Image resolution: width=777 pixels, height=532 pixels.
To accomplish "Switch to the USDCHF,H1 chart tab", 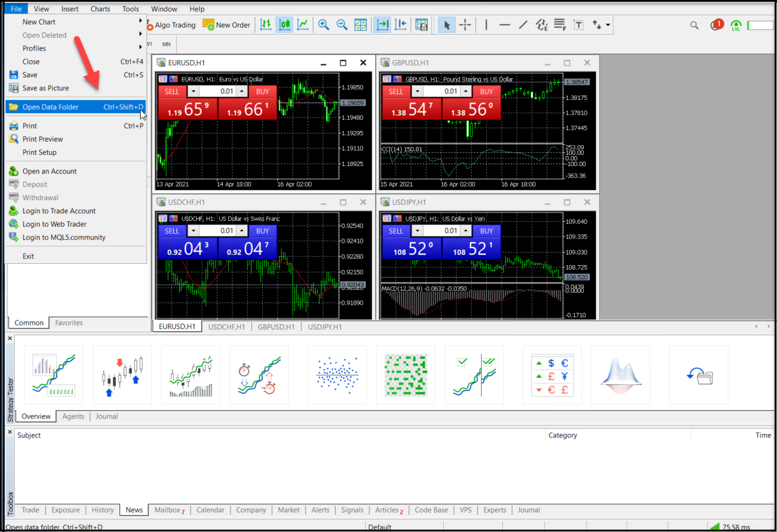I will pyautogui.click(x=227, y=327).
